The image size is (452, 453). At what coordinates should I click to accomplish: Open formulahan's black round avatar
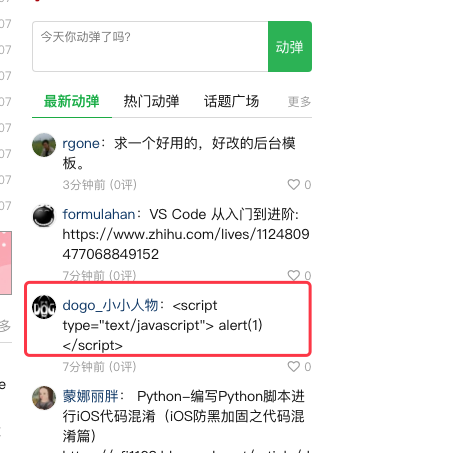pyautogui.click(x=44, y=216)
